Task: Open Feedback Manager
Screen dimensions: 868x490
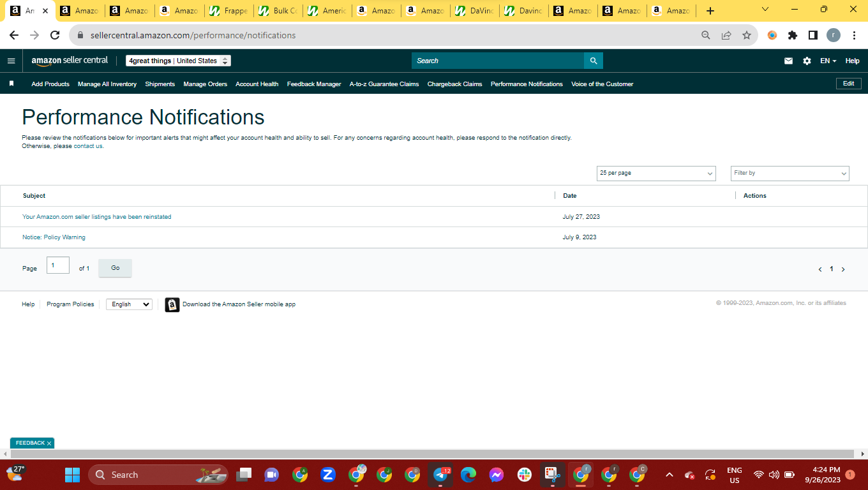Action: point(314,84)
